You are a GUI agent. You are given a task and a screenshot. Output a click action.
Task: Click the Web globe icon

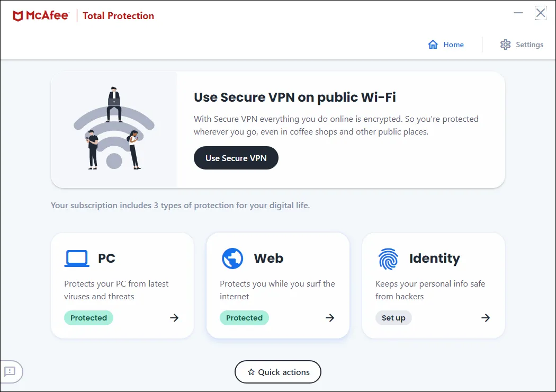click(x=232, y=259)
